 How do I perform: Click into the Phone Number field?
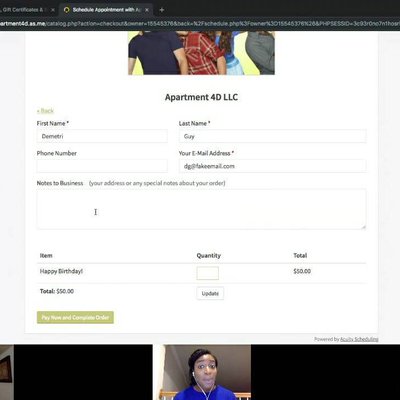[102, 166]
